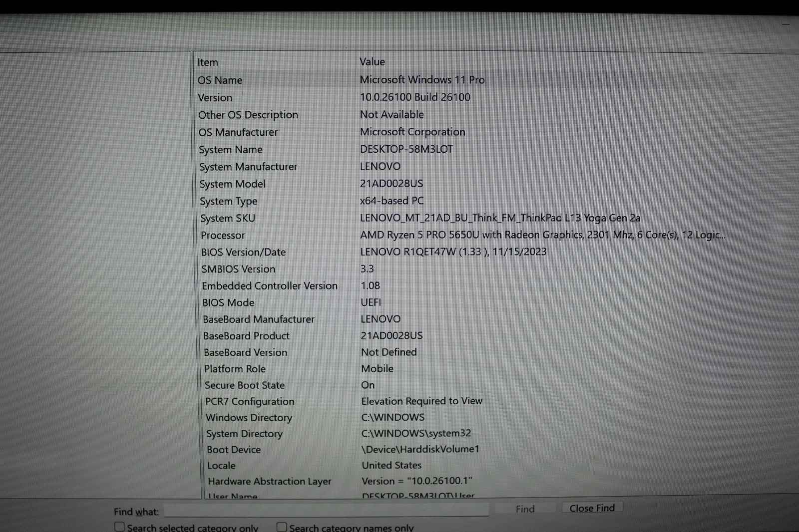The image size is (799, 532).
Task: Select 'PCR7 Configuration' row label
Action: tap(250, 402)
